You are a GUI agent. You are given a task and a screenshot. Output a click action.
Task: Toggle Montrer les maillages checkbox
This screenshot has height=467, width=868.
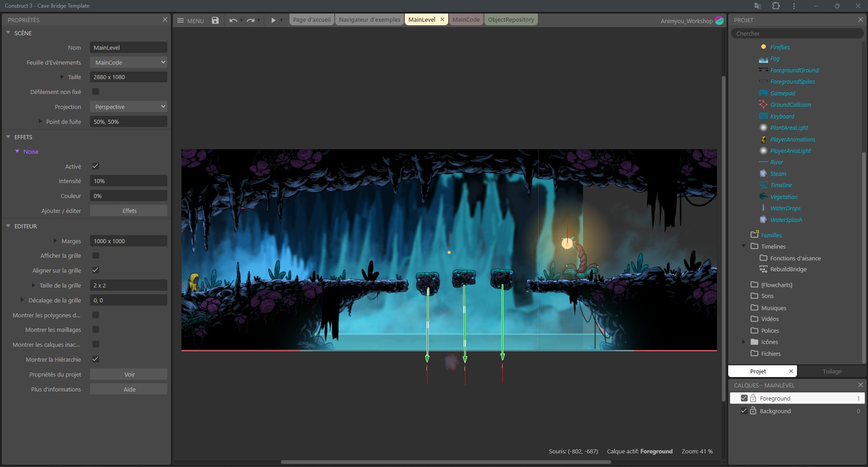[x=95, y=330]
